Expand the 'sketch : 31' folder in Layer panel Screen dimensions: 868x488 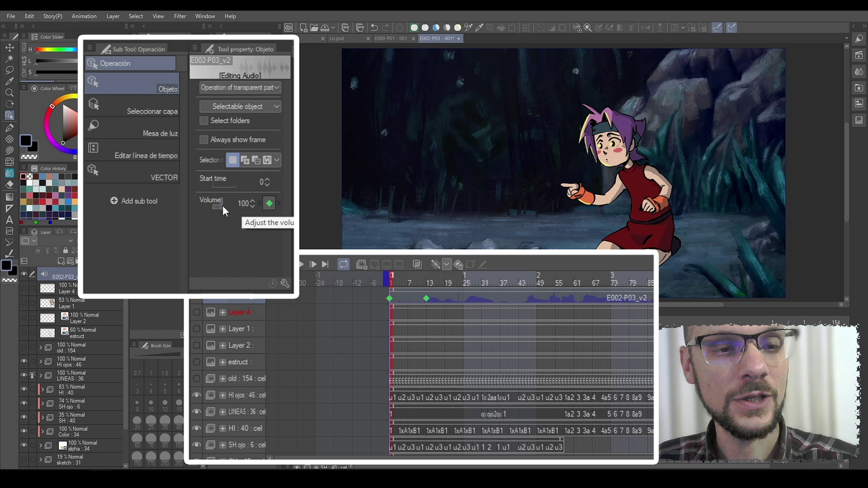tap(41, 460)
